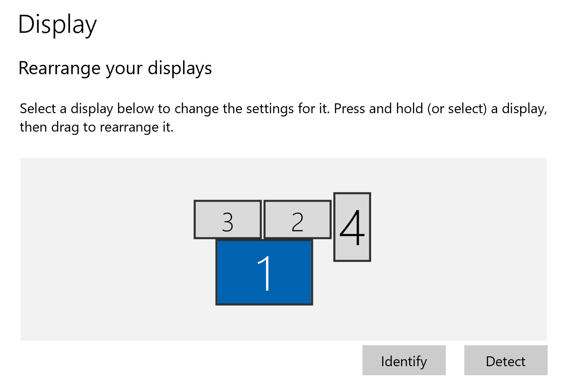Click the Identify button
The image size is (562, 392).
(x=404, y=360)
